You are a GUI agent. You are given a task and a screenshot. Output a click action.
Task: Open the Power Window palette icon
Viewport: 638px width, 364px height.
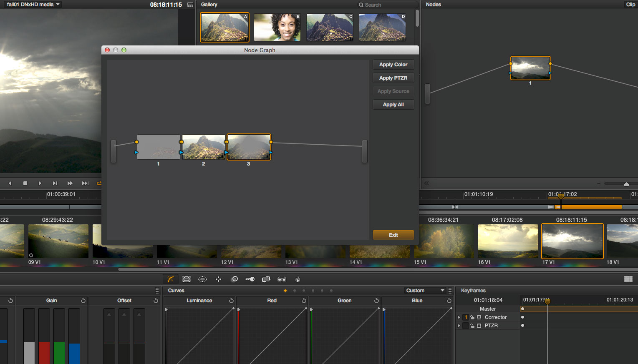pos(202,279)
